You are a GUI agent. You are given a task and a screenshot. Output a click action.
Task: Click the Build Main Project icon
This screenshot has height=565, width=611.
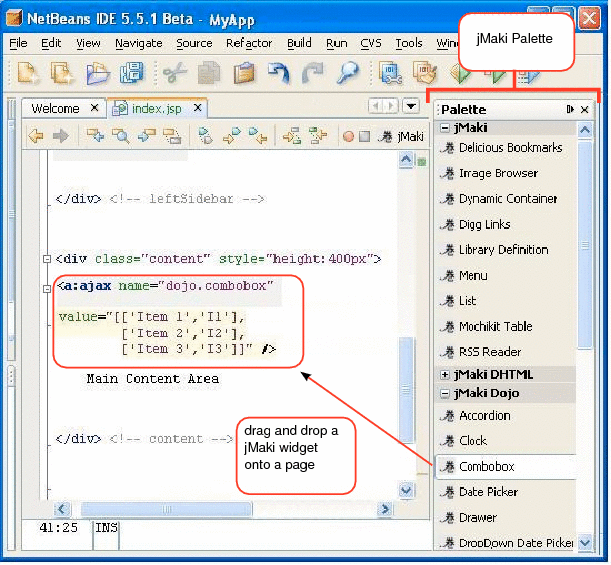(x=391, y=73)
